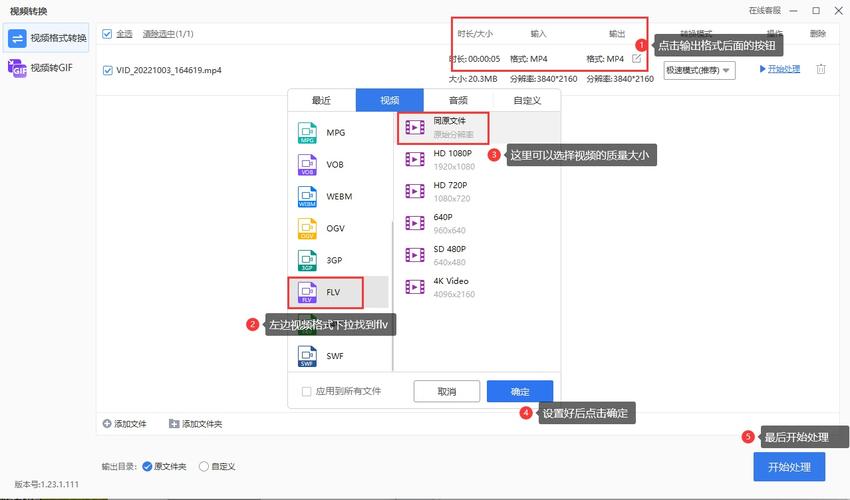The height and width of the screenshot is (500, 850).
Task: Click 清除选中(1/1) link
Action: coord(168,34)
